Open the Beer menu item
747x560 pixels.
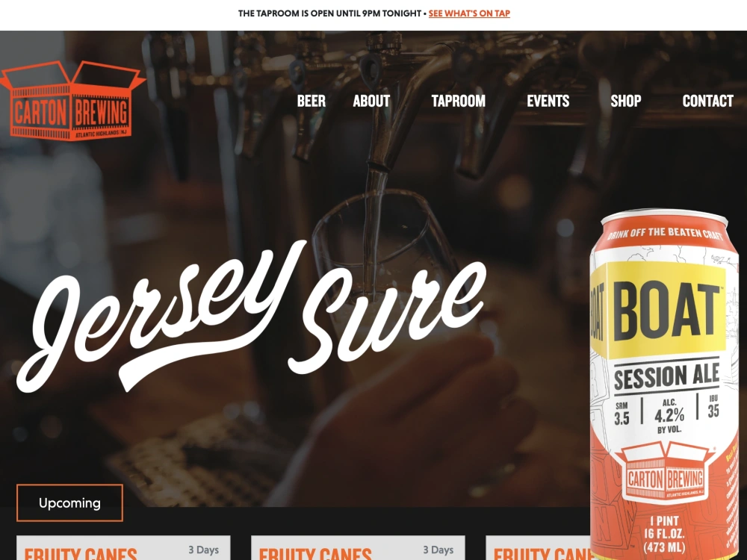311,101
